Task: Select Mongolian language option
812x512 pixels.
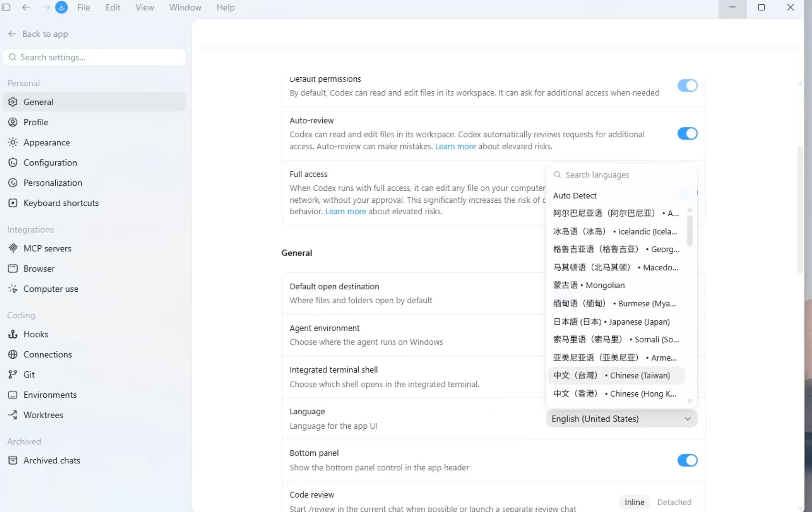Action: click(616, 285)
